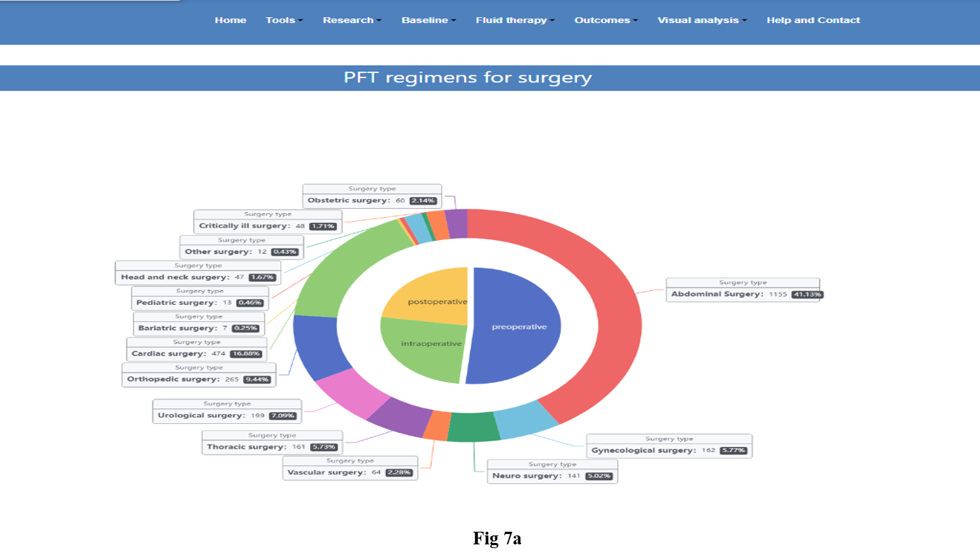Click the Orthopedic surgery label

pos(199,375)
